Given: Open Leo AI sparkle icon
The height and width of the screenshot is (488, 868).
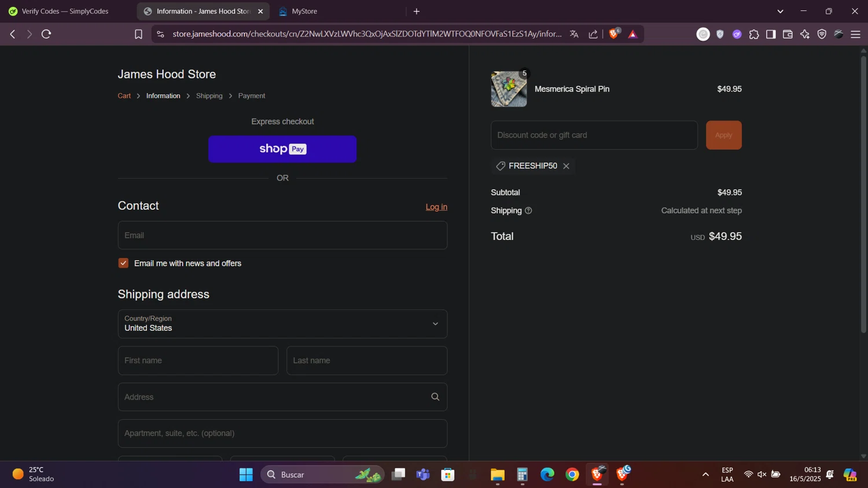Looking at the screenshot, I should [805, 34].
